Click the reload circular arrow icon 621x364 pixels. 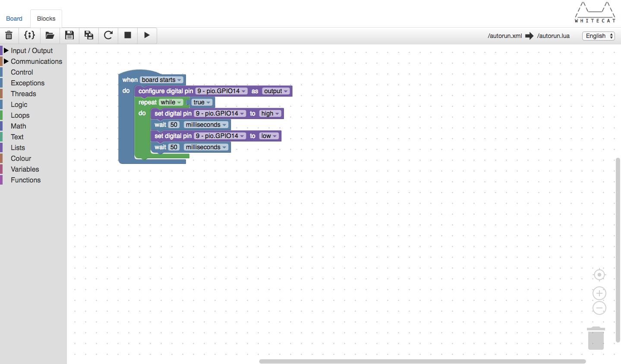tap(108, 35)
